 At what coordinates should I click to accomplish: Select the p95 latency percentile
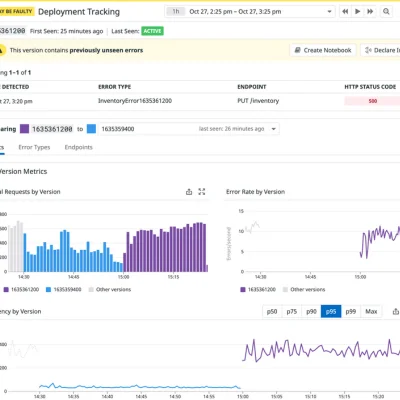pos(331,311)
